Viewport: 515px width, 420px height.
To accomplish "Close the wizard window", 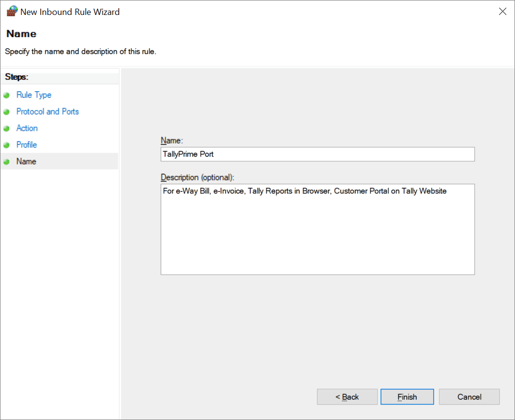I will (502, 12).
